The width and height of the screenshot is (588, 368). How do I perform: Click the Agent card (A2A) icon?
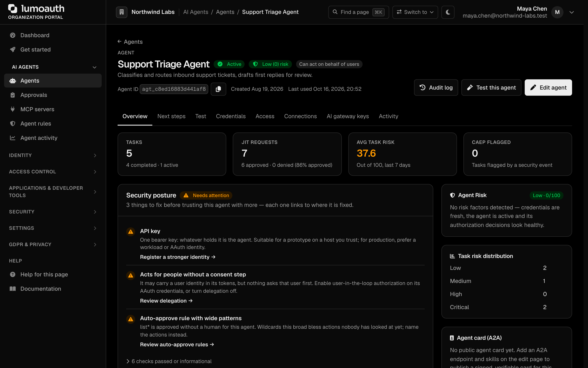(452, 338)
